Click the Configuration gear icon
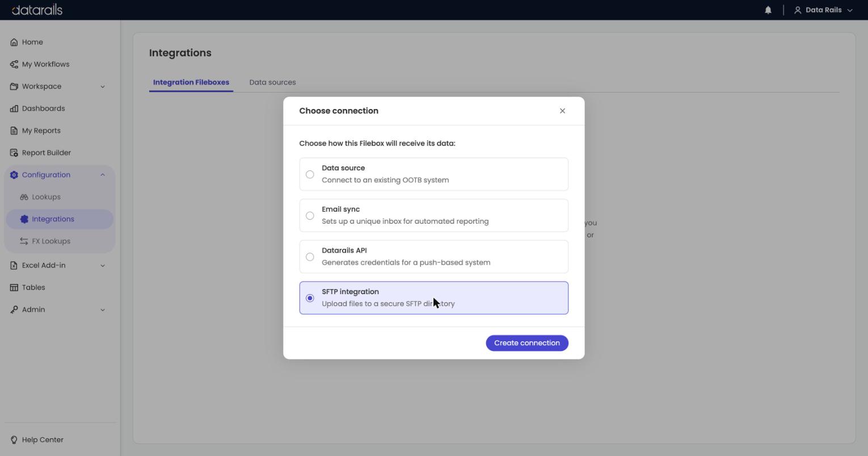Viewport: 868px width, 456px height. [14, 175]
